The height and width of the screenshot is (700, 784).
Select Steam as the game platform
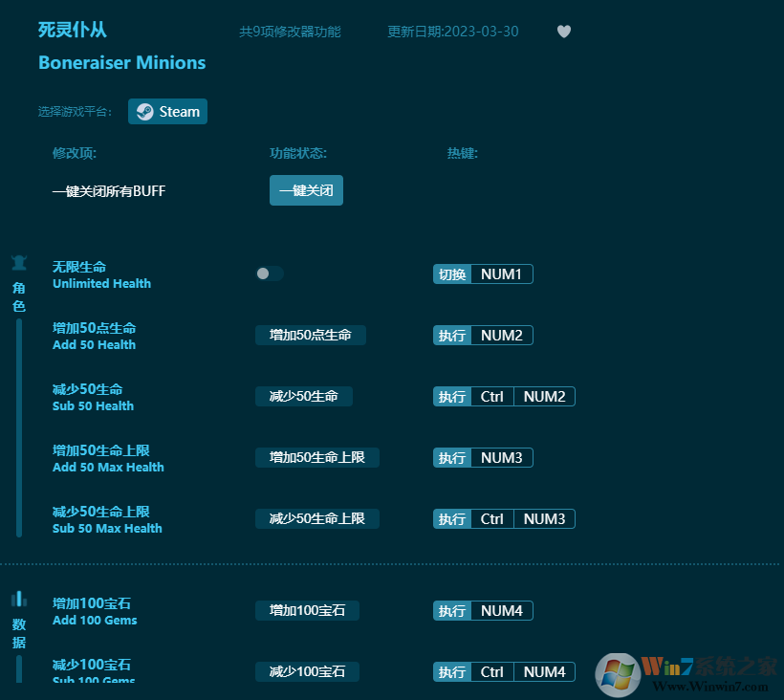pyautogui.click(x=167, y=111)
